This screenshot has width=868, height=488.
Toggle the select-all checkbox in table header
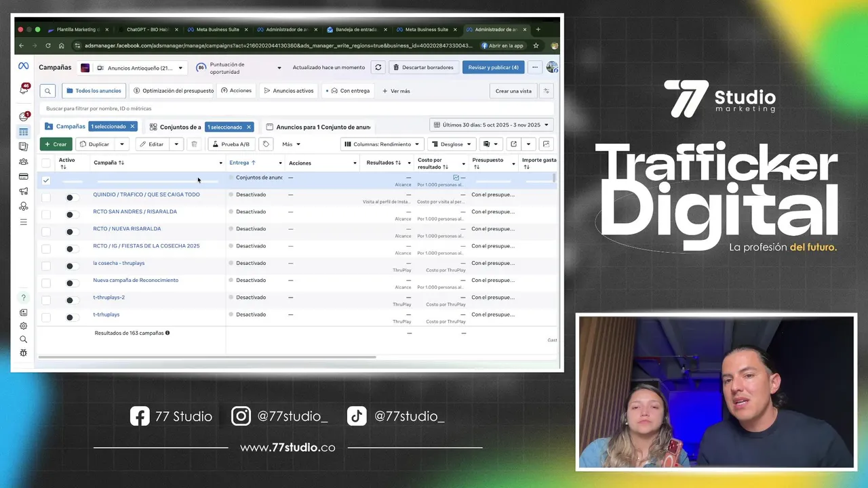[x=46, y=163]
